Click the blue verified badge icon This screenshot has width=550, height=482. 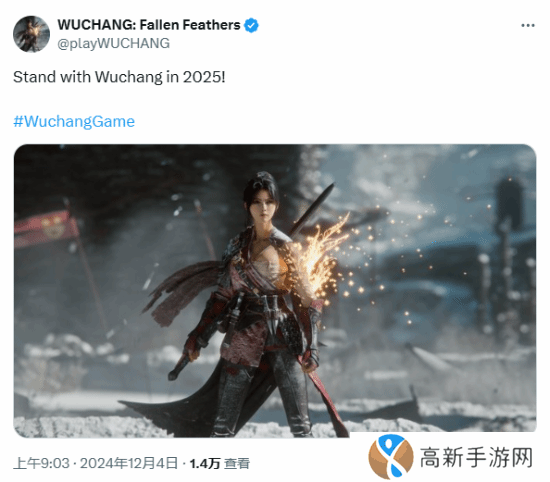[251, 25]
